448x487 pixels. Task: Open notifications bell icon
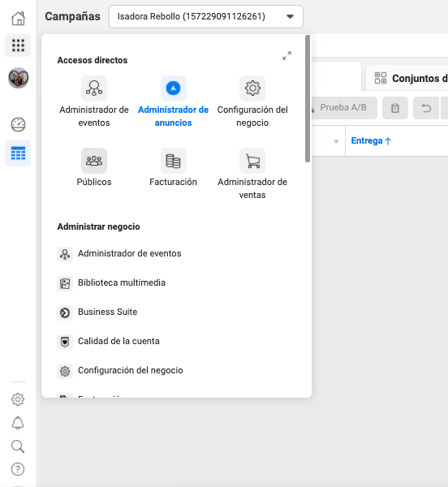click(x=18, y=423)
